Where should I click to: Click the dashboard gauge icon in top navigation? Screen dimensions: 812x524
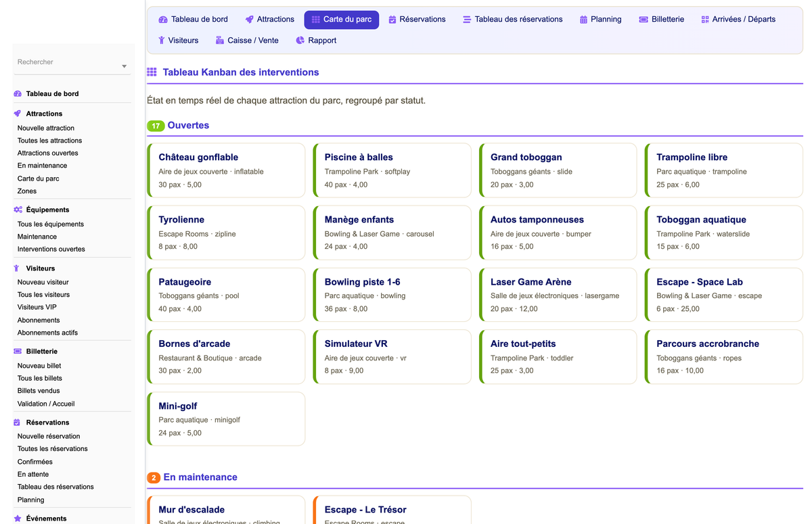coord(163,20)
